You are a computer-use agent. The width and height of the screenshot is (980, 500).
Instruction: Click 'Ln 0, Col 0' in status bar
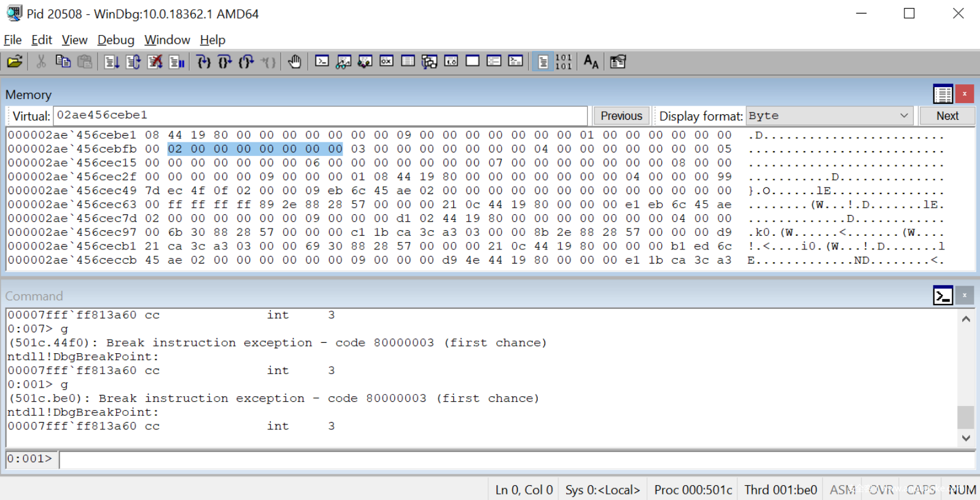(x=524, y=490)
